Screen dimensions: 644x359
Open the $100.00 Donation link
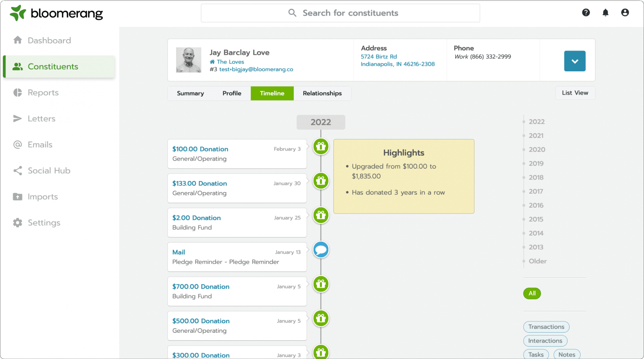[200, 149]
